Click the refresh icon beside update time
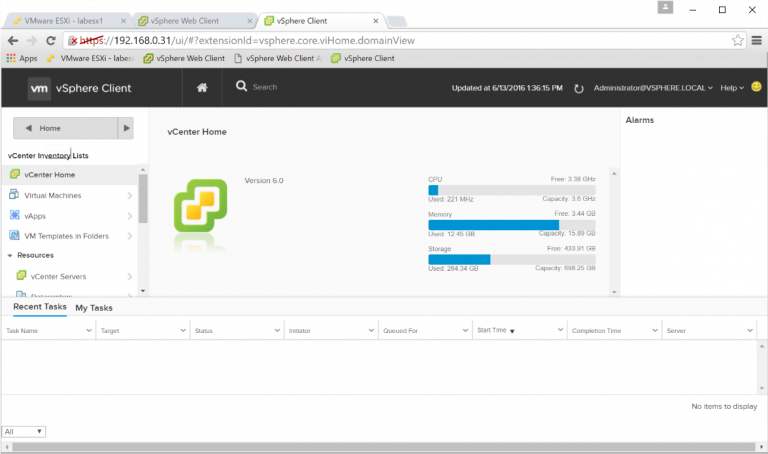This screenshot has height=454, width=768. click(578, 89)
